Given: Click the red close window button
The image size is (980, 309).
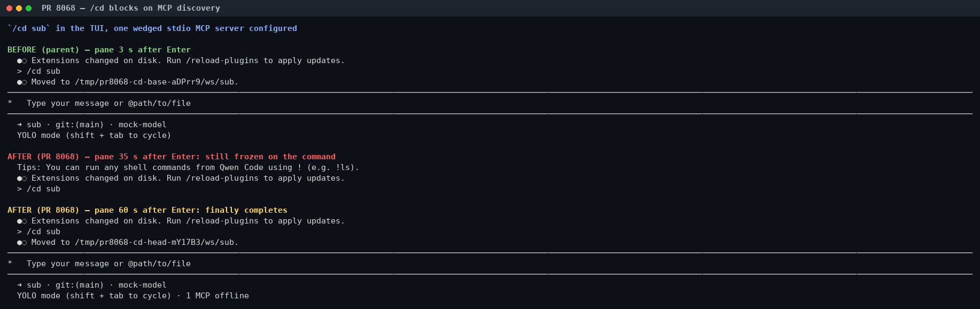Looking at the screenshot, I should 9,8.
